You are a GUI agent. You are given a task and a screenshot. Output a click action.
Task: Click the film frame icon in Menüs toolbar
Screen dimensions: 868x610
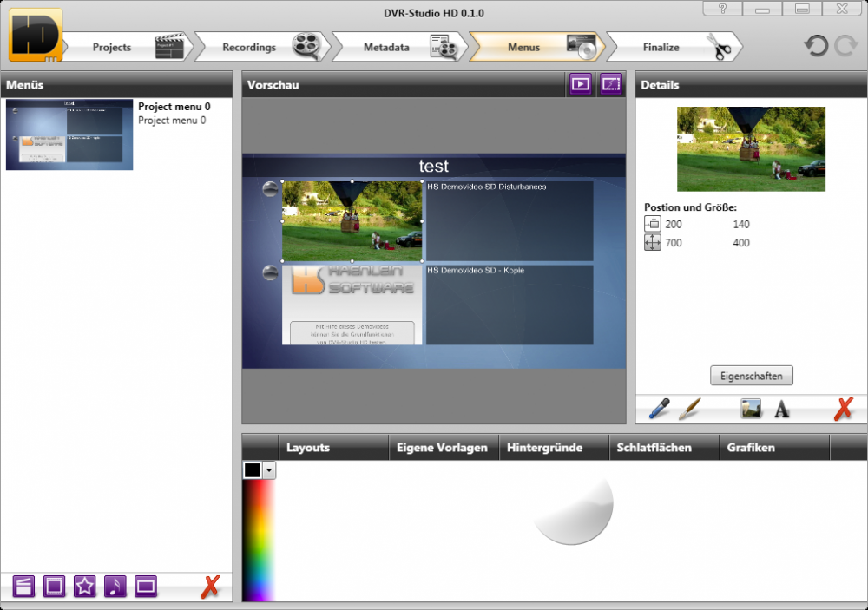click(x=54, y=587)
